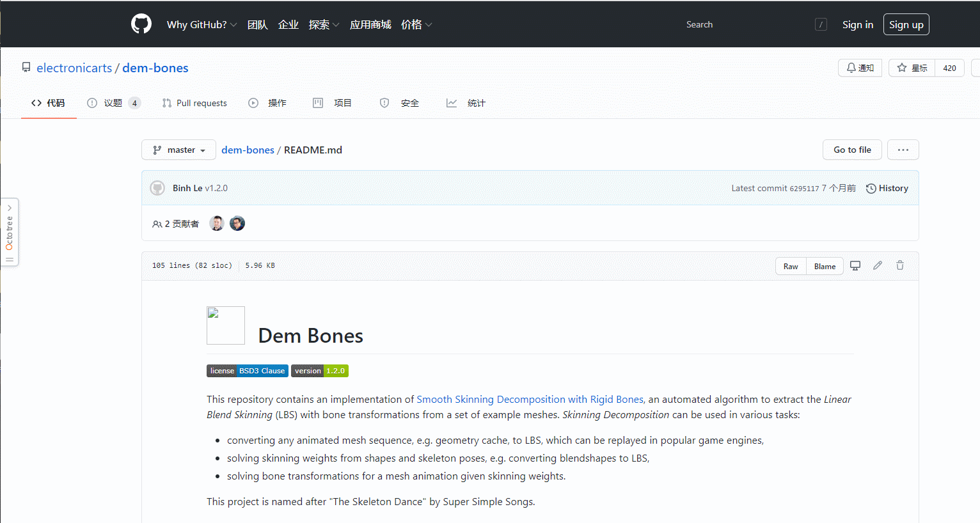
Task: Expand the 价格 pricing dropdown
Action: pos(416,24)
